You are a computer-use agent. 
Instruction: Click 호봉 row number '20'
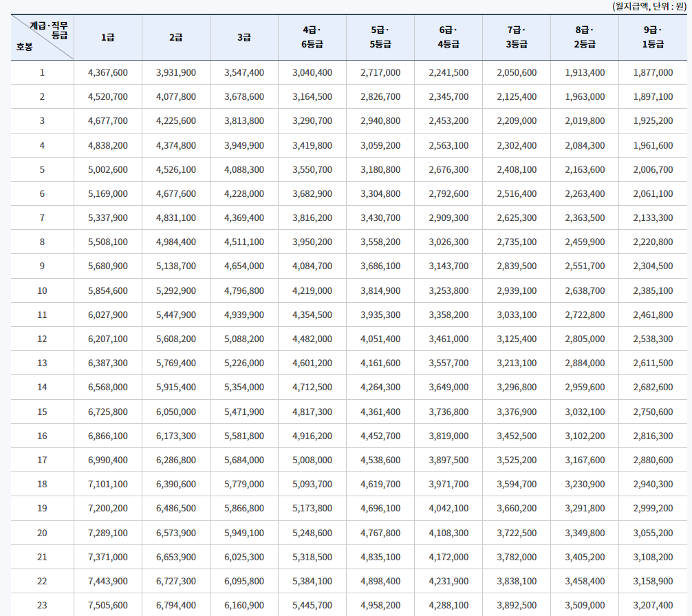click(x=42, y=533)
